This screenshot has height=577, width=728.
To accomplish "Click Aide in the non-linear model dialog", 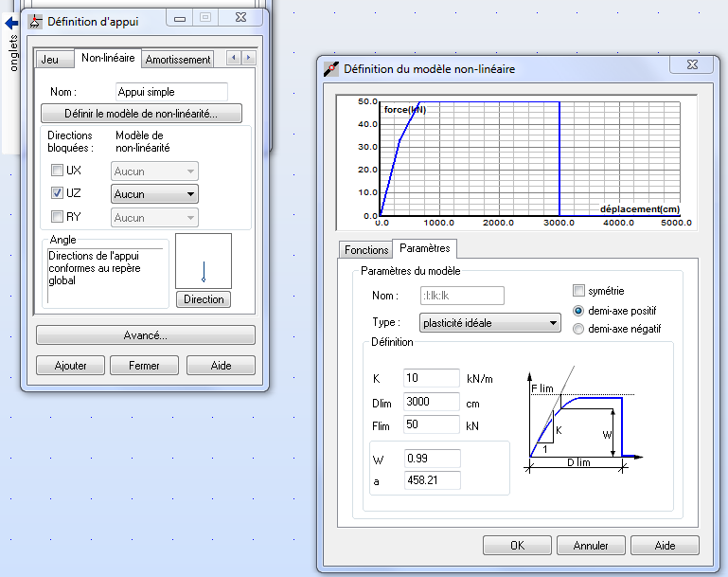I will coord(665,546).
